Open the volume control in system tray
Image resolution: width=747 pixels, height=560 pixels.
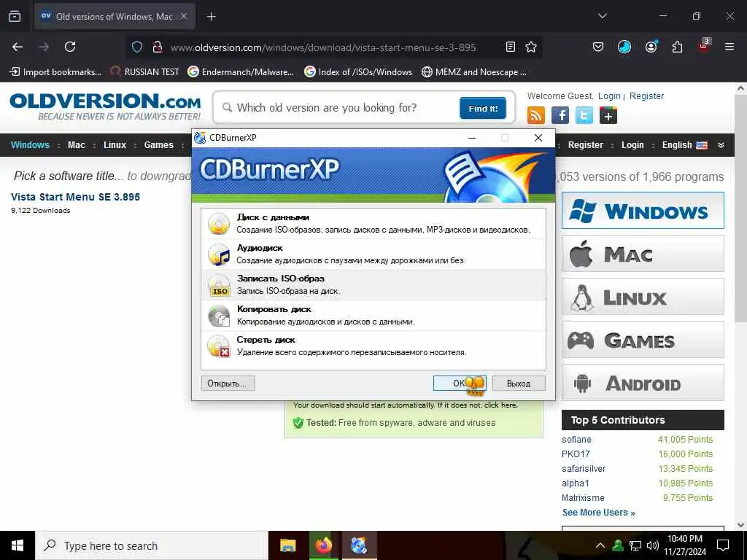point(653,545)
